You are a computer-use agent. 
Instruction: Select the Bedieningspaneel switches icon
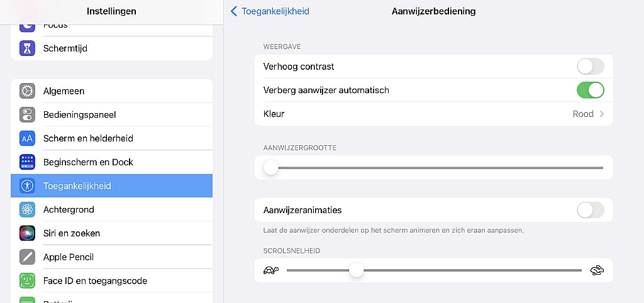[x=27, y=115]
